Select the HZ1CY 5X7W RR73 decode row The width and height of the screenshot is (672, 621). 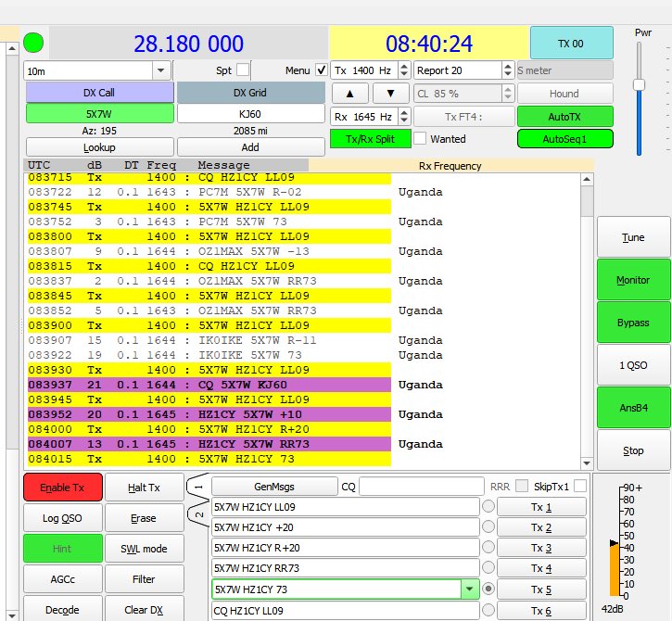point(209,444)
